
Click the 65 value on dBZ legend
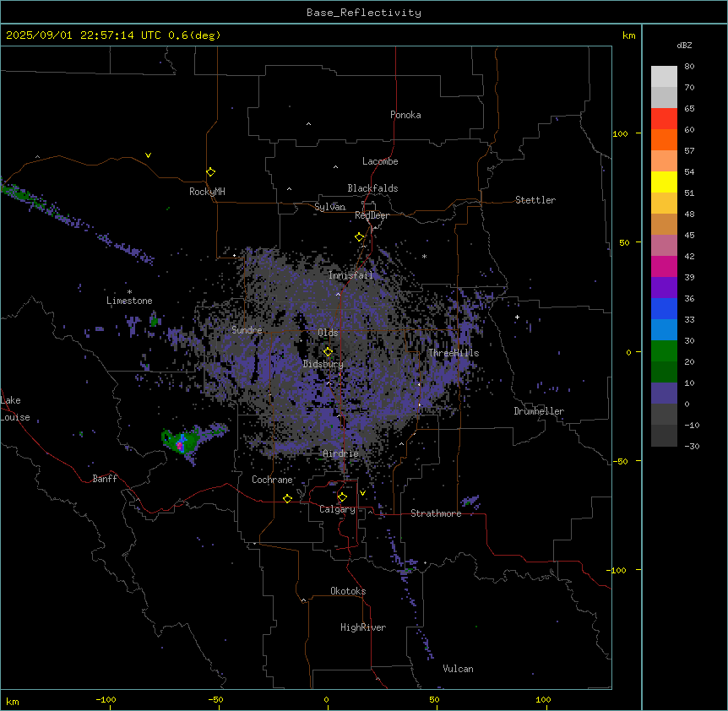tap(689, 109)
